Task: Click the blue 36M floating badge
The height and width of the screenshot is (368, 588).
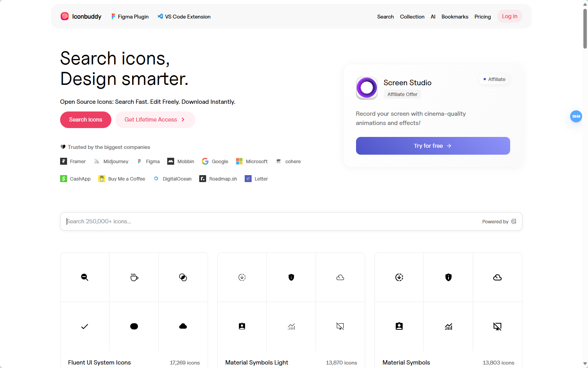Action: point(576,116)
